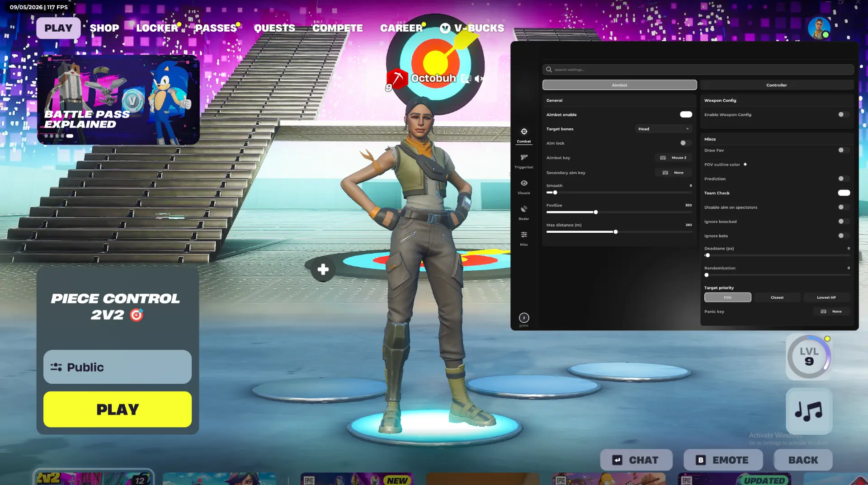The height and width of the screenshot is (485, 868).
Task: Open the LOCKER tab
Action: pos(157,28)
